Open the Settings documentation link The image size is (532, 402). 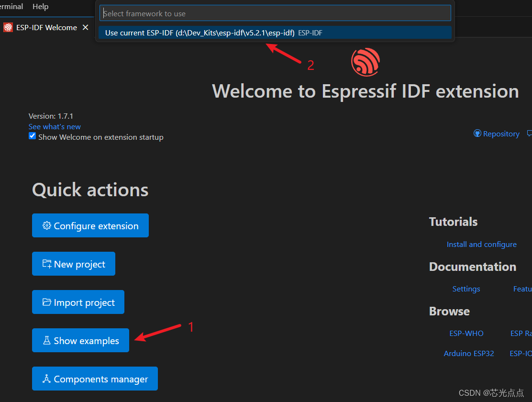pyautogui.click(x=466, y=289)
